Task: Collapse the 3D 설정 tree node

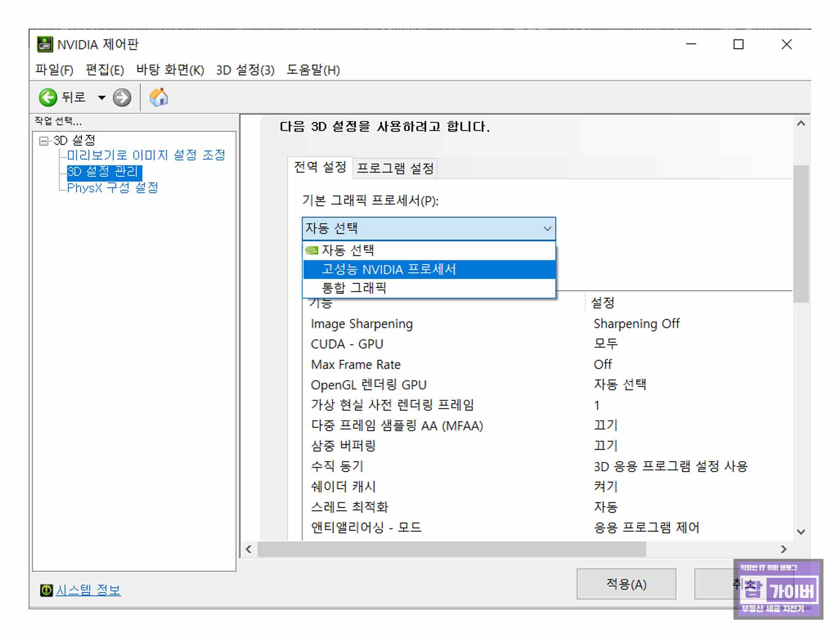Action: [x=43, y=141]
